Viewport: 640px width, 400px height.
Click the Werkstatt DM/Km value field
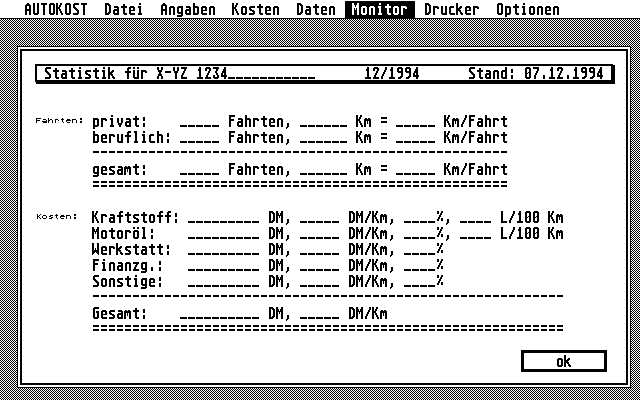(320, 249)
